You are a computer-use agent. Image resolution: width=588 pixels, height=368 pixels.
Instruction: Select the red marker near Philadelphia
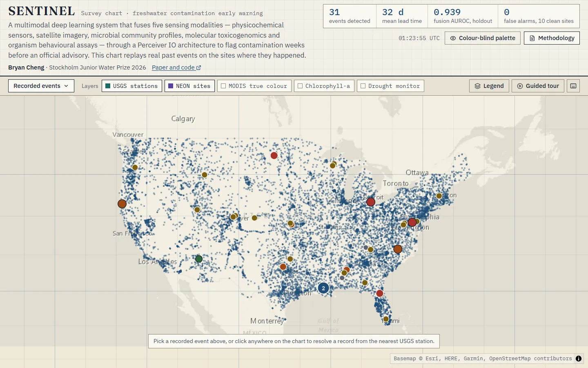[x=412, y=222]
